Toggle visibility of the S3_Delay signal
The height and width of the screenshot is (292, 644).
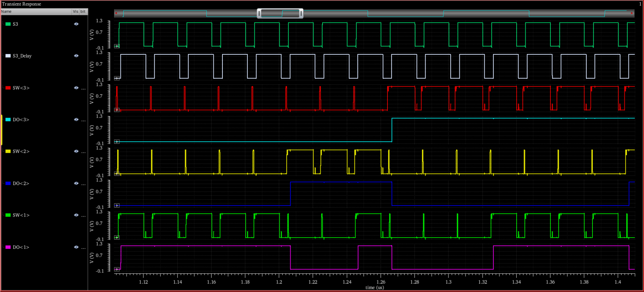coord(76,56)
